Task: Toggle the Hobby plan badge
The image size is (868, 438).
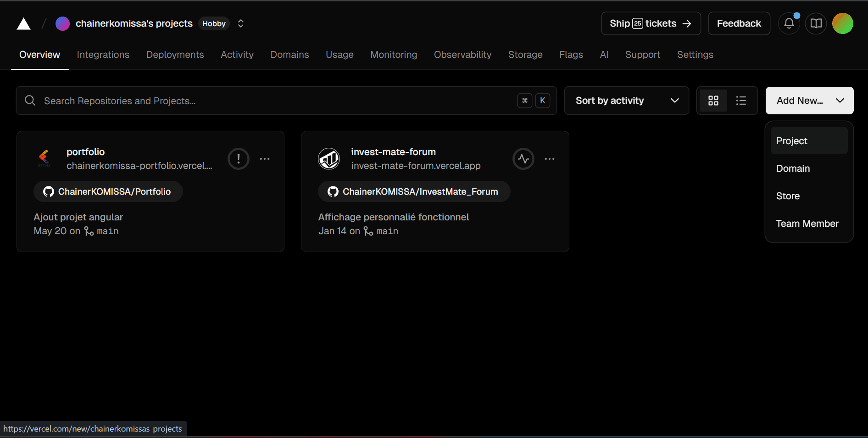Action: point(213,23)
